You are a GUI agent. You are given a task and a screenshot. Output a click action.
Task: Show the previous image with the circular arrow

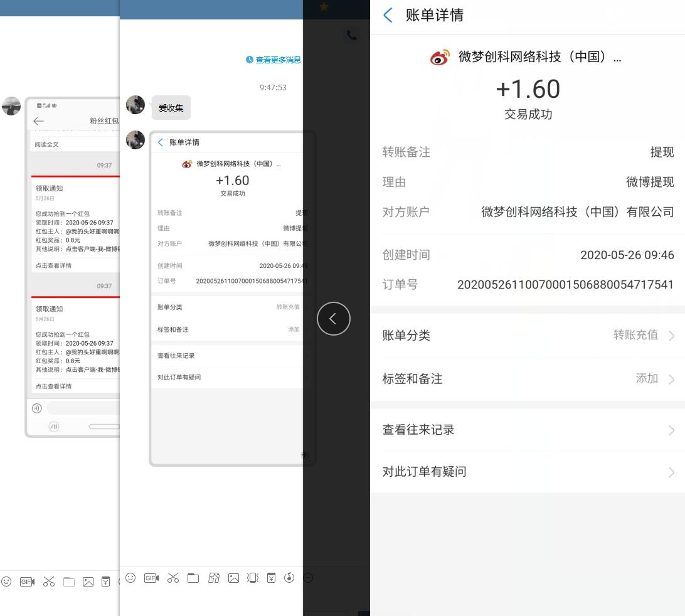click(333, 319)
